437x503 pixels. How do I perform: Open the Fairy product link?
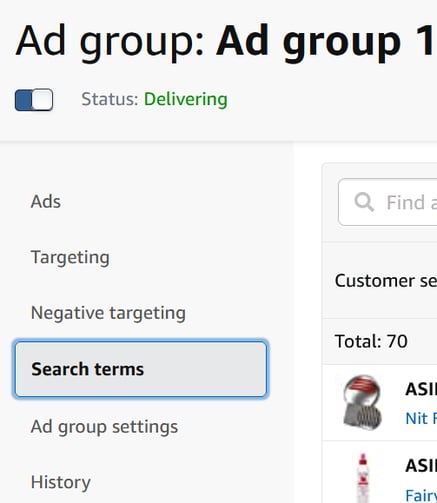coord(421,495)
